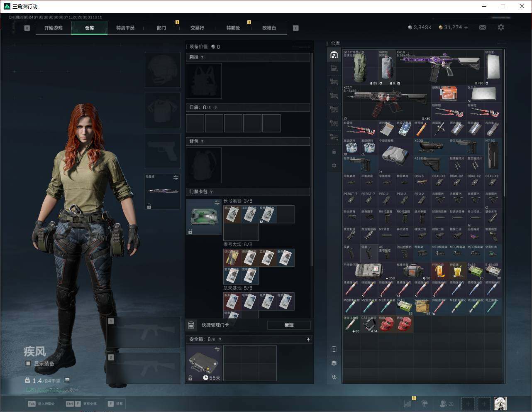This screenshot has height=412, width=532.
Task: Click the empty chest rig slot
Action: pyautogui.click(x=204, y=81)
